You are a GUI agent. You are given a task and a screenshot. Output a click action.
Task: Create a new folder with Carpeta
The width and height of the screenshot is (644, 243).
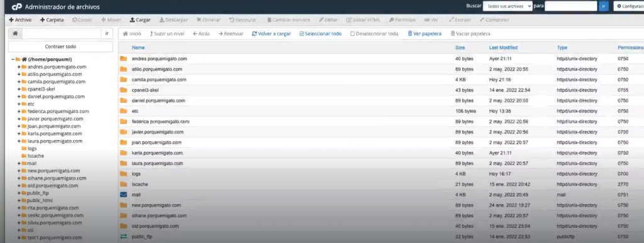(x=52, y=19)
